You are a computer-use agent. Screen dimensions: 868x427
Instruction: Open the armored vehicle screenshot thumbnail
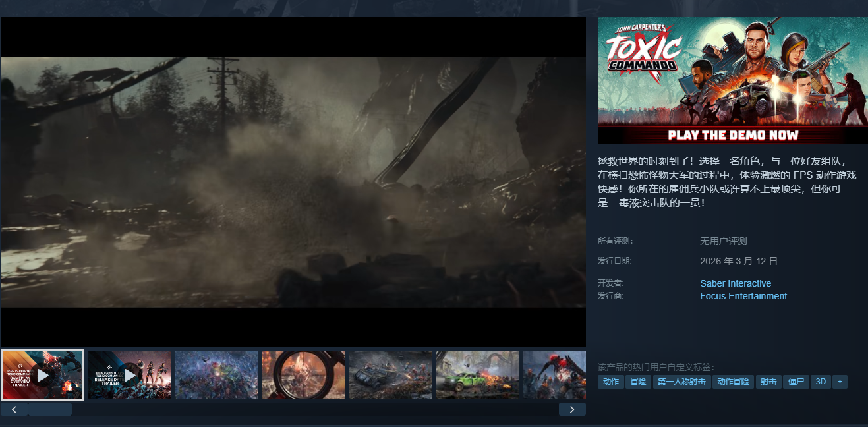390,375
